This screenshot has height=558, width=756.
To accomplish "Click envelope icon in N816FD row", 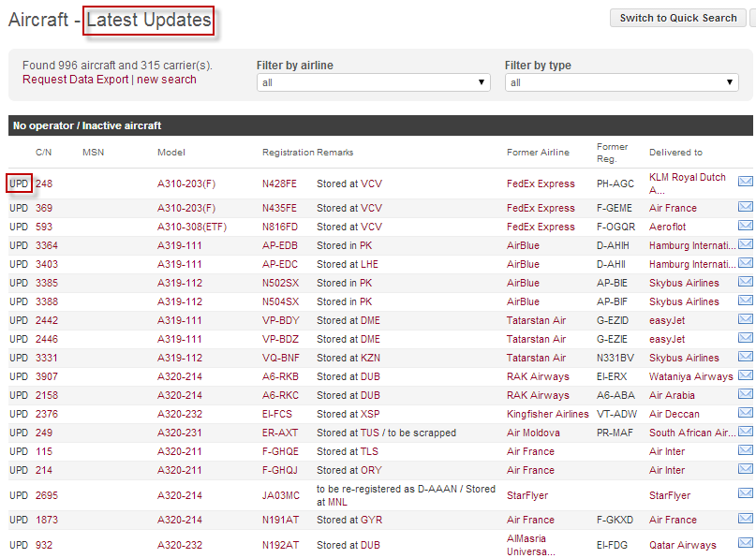I will [746, 227].
